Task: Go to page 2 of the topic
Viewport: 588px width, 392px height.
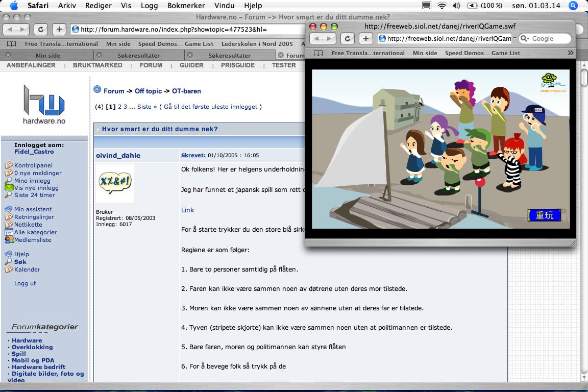Action: pos(119,107)
